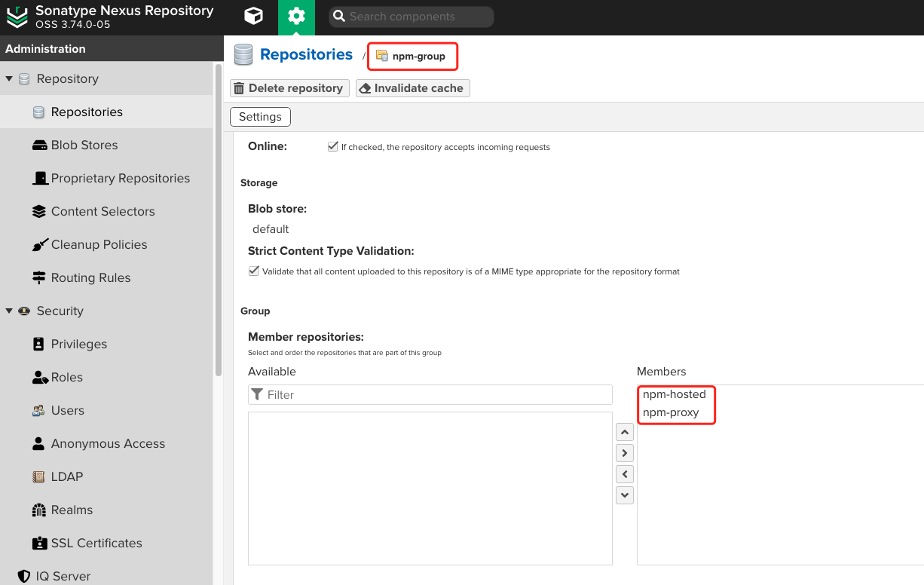Add repository with right arrow button

[625, 454]
